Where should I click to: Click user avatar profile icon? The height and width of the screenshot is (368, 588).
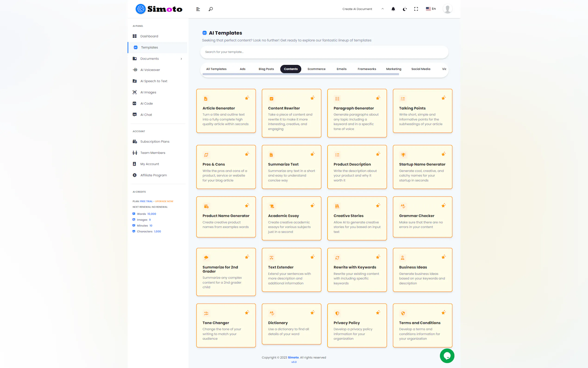pos(447,9)
